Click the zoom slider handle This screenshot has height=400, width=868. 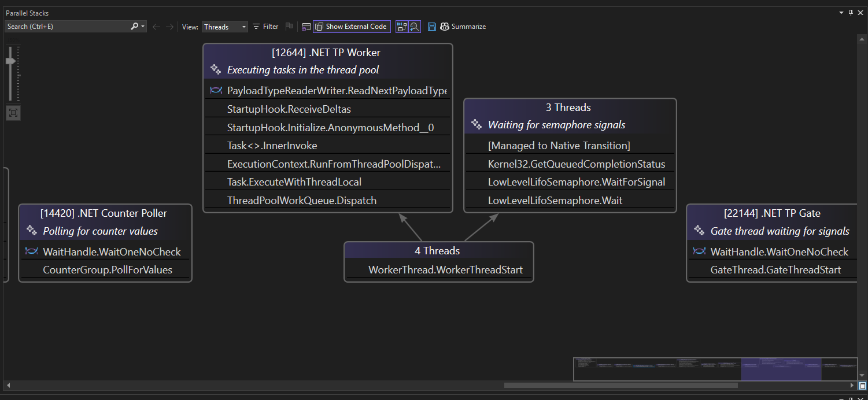[x=10, y=61]
